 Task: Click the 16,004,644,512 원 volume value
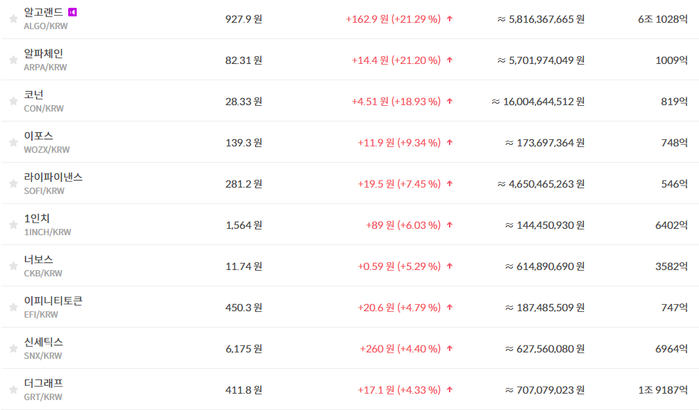[x=538, y=102]
